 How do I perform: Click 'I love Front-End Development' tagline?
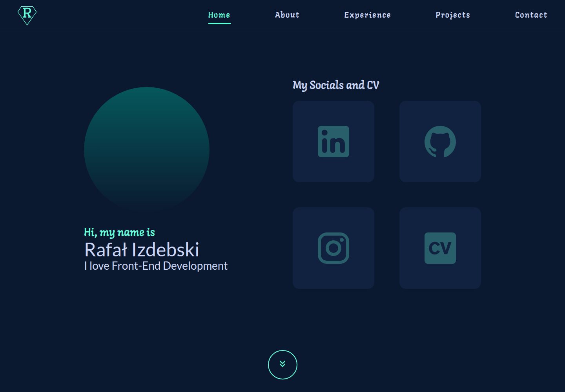[x=156, y=266]
